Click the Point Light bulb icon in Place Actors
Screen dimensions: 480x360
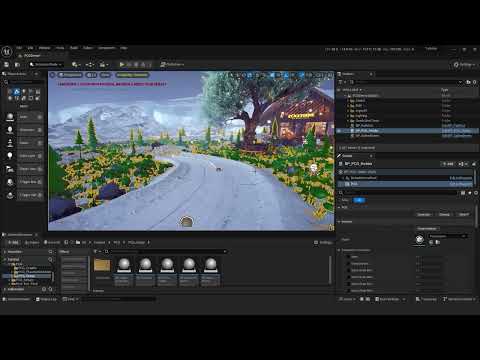(x=10, y=156)
